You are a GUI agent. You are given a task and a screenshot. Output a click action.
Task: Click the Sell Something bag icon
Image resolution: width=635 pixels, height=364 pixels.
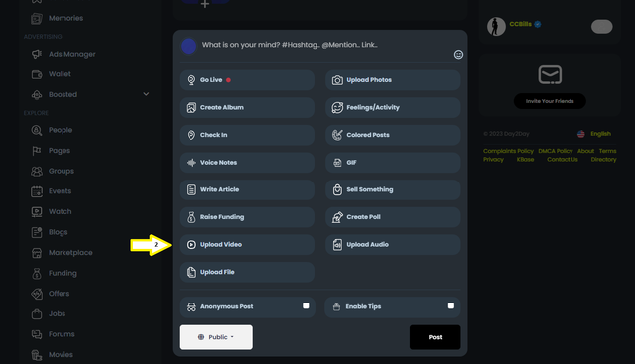337,189
